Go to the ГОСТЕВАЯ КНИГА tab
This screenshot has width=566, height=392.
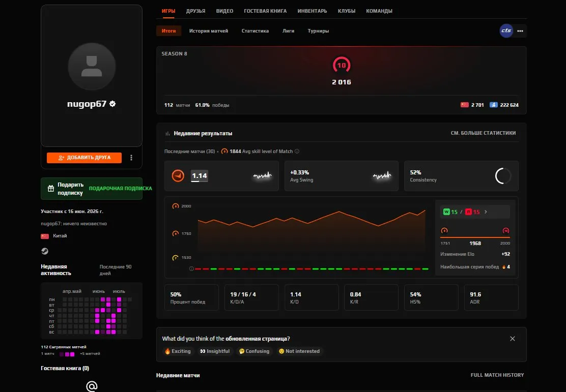click(x=265, y=11)
